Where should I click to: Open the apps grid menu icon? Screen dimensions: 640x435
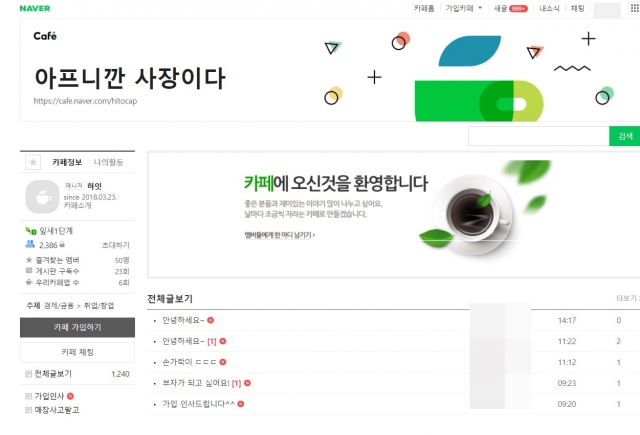coord(635,9)
